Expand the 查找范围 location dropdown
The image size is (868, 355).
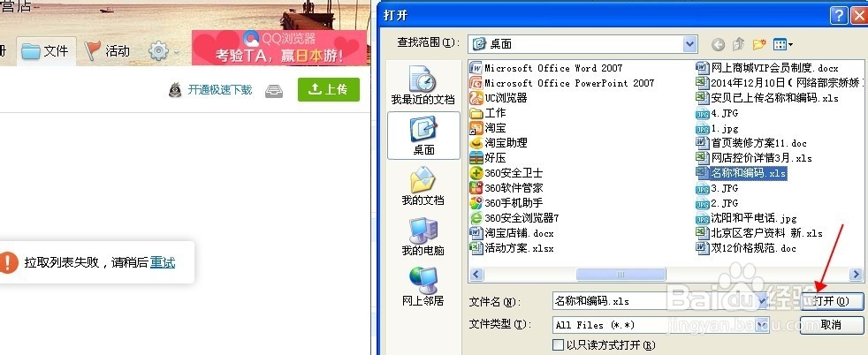pyautogui.click(x=689, y=43)
